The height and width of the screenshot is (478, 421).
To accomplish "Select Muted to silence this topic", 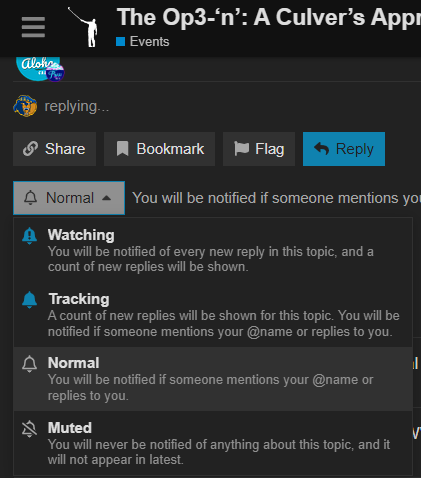I will 213,443.
